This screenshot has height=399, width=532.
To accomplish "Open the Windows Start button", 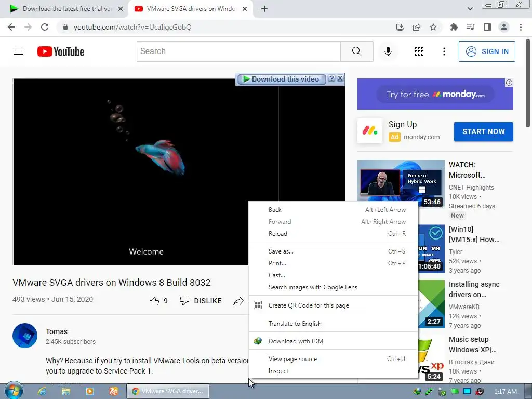I will (14, 391).
